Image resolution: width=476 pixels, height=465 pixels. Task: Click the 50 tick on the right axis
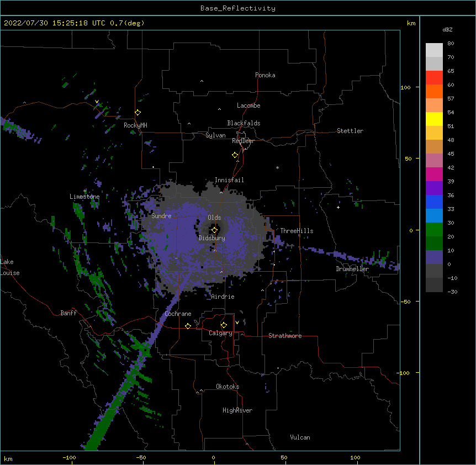point(408,158)
